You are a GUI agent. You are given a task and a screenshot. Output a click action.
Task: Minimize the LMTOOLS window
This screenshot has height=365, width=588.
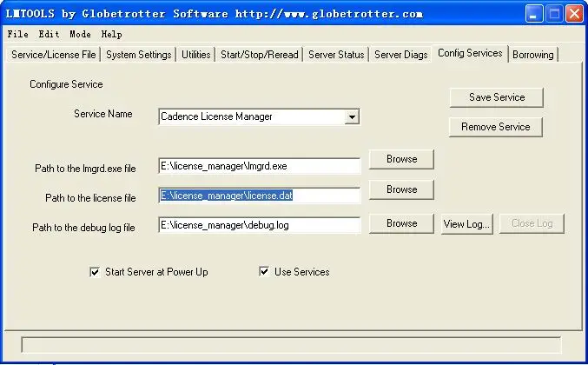(534, 14)
